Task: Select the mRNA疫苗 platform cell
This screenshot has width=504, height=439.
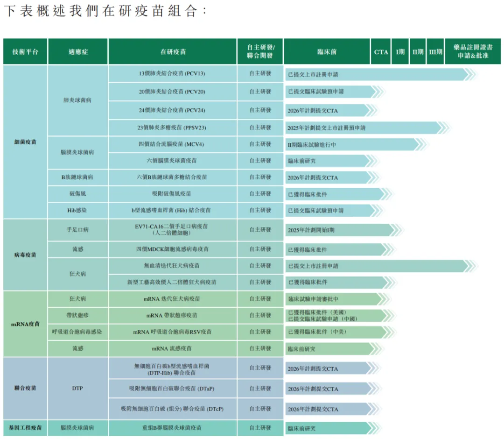Action: pos(25,324)
